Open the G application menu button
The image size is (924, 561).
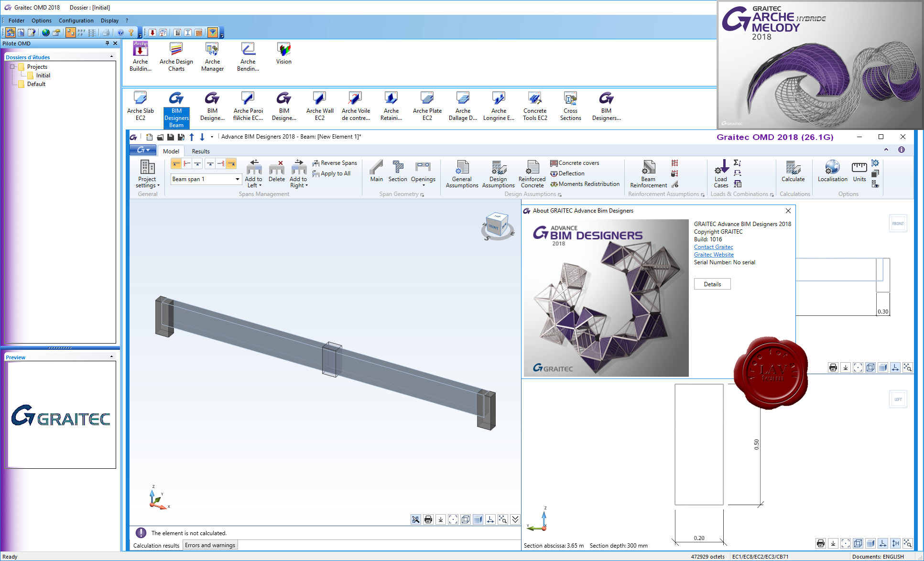pyautogui.click(x=143, y=150)
